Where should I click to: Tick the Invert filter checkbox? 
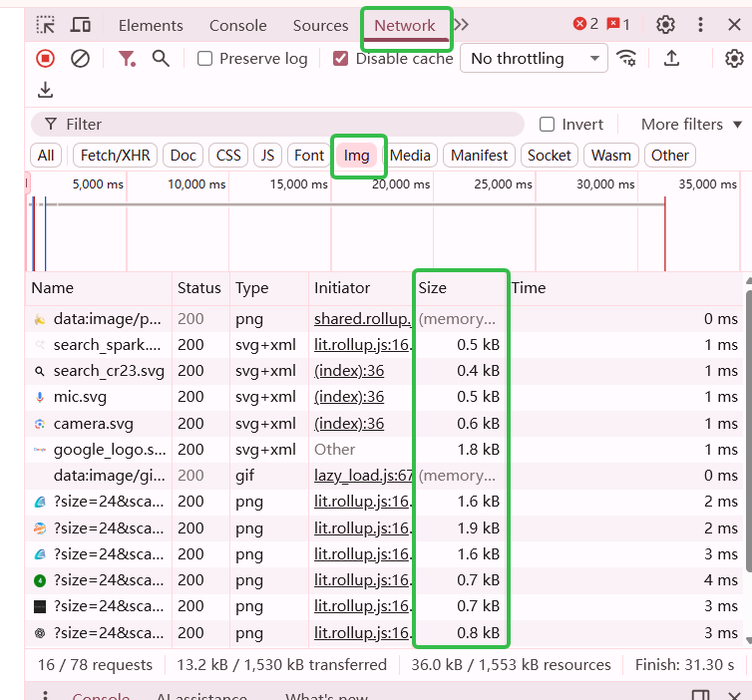pyautogui.click(x=547, y=125)
